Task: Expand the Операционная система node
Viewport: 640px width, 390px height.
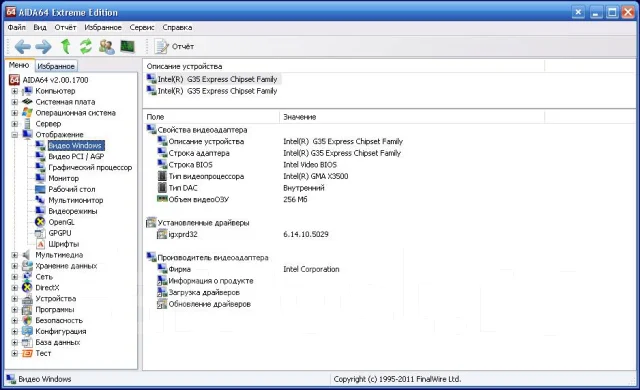Action: pyautogui.click(x=15, y=113)
